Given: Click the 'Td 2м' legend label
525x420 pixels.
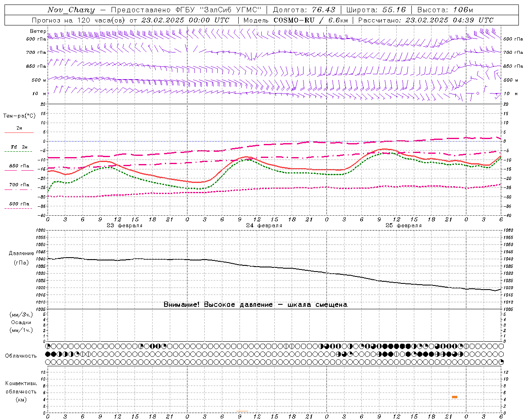Looking at the screenshot, I should (x=19, y=147).
